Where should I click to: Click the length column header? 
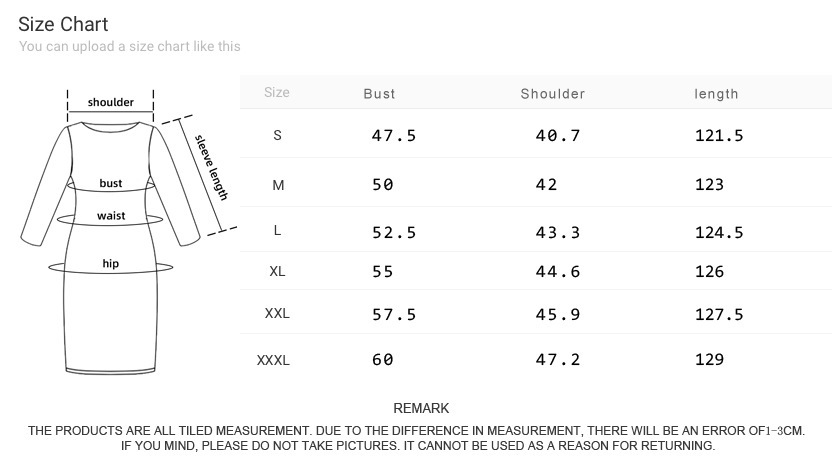coord(716,94)
